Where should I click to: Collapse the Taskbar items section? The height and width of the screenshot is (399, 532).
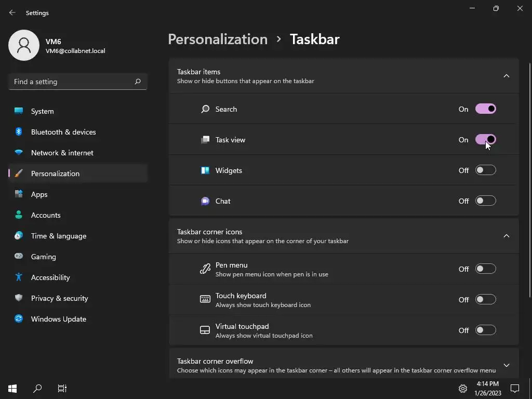point(506,76)
